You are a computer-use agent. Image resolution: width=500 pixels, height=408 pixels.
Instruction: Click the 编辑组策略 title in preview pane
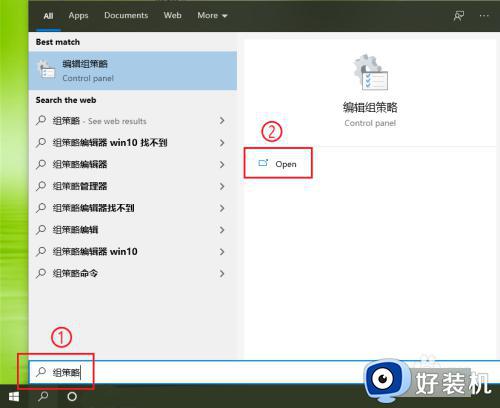370,107
